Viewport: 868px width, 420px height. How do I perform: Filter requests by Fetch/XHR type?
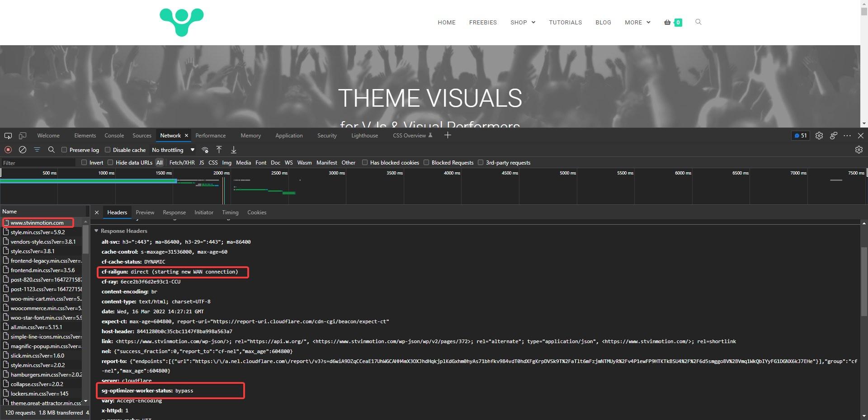(182, 163)
